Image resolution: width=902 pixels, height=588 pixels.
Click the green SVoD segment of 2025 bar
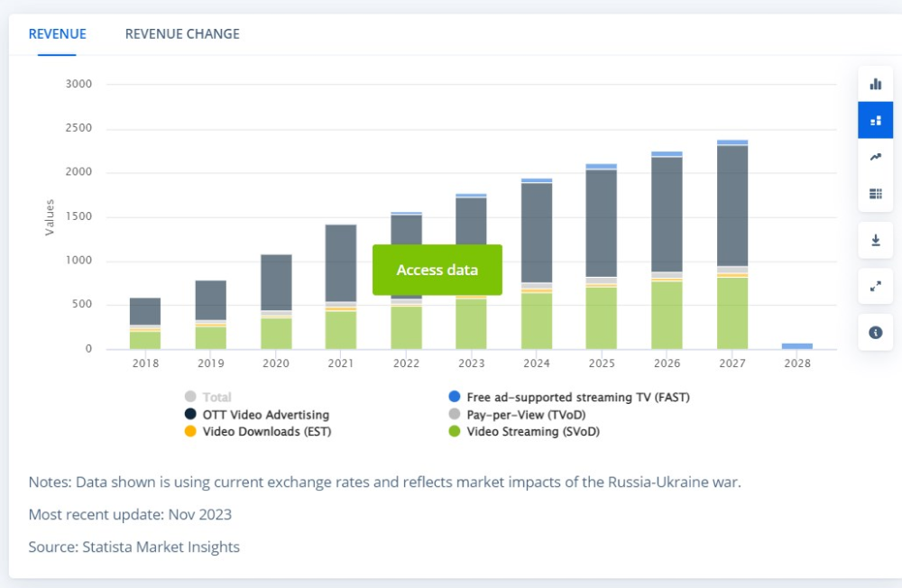pyautogui.click(x=602, y=317)
